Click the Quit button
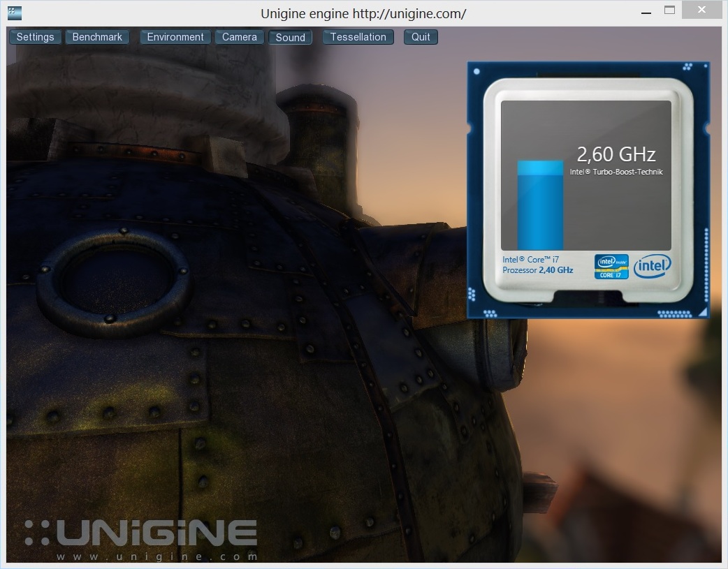Image resolution: width=728 pixels, height=569 pixels. 421,37
